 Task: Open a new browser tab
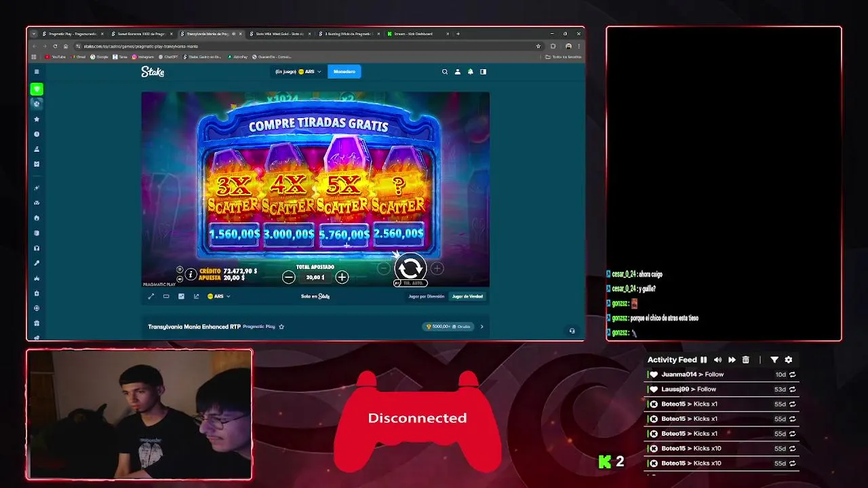click(x=458, y=34)
